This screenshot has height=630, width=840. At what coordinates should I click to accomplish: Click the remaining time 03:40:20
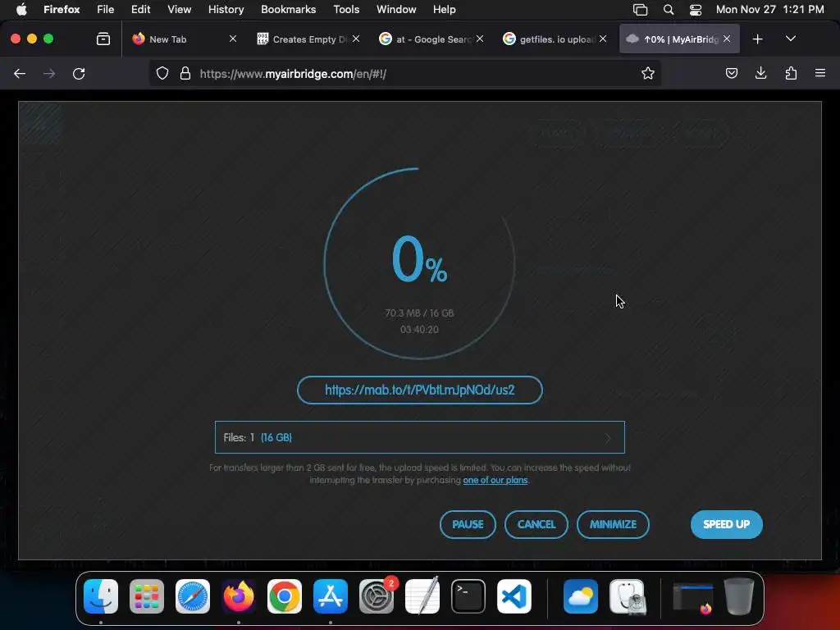point(419,330)
